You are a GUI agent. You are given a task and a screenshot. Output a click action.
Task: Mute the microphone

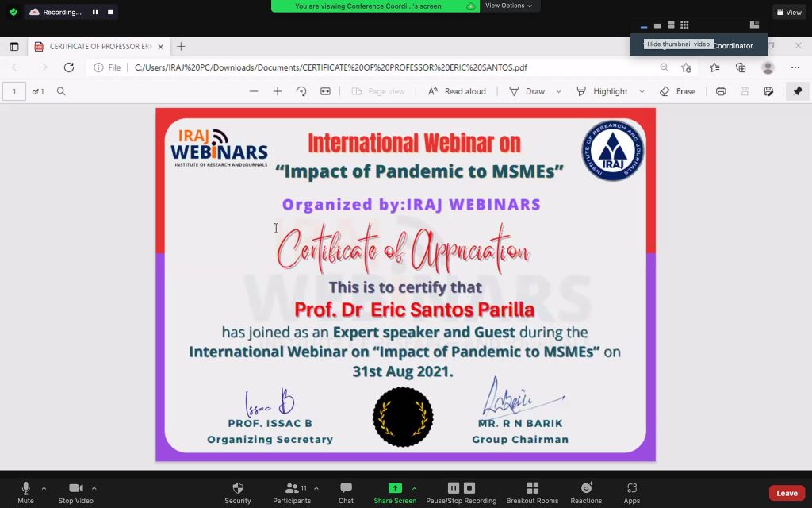[25, 488]
